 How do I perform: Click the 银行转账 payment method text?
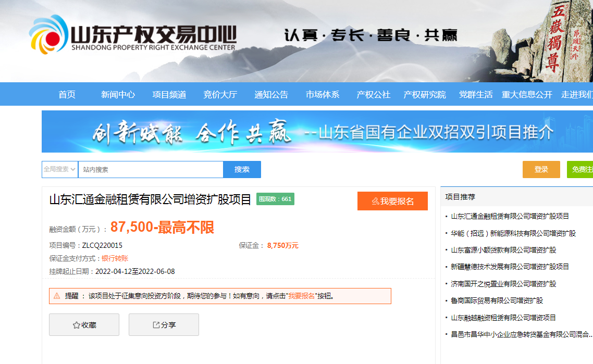(x=115, y=258)
